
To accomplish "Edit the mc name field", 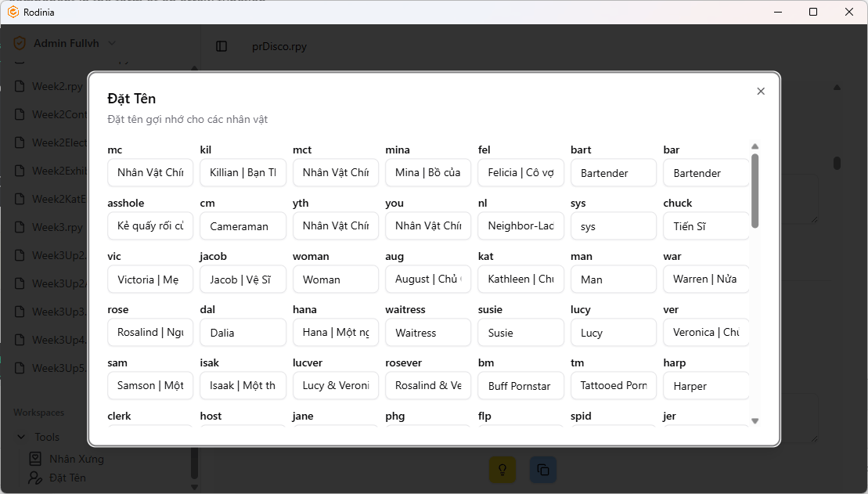I will (x=150, y=173).
